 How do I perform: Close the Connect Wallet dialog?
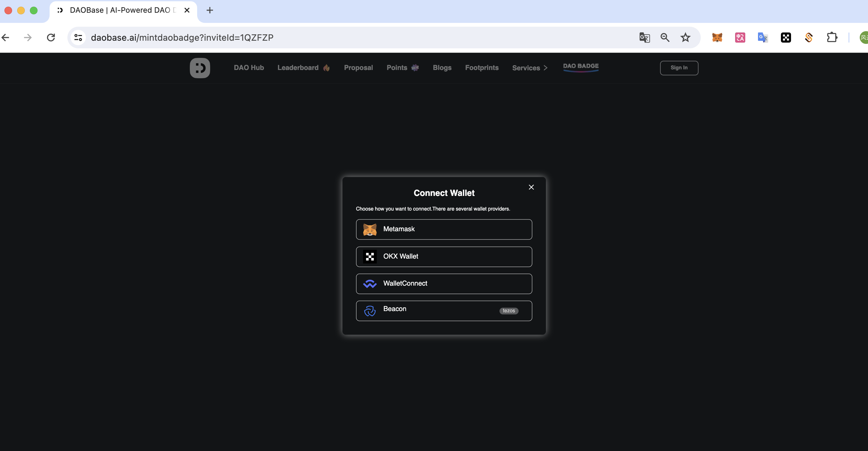pyautogui.click(x=531, y=187)
